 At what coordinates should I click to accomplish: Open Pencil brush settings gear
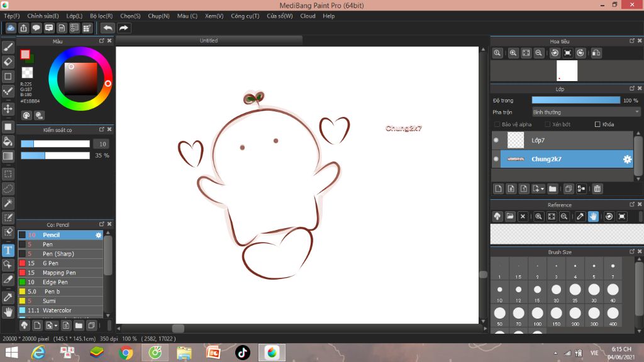98,235
